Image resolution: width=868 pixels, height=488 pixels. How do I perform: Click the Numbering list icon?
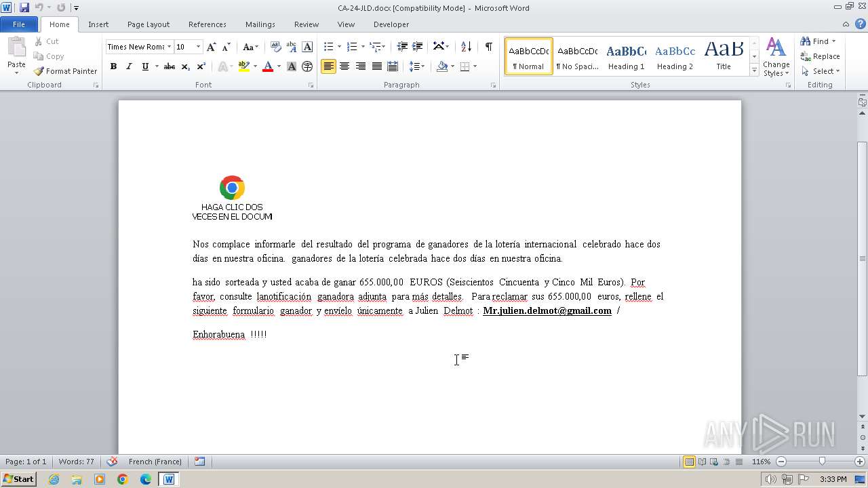point(351,47)
